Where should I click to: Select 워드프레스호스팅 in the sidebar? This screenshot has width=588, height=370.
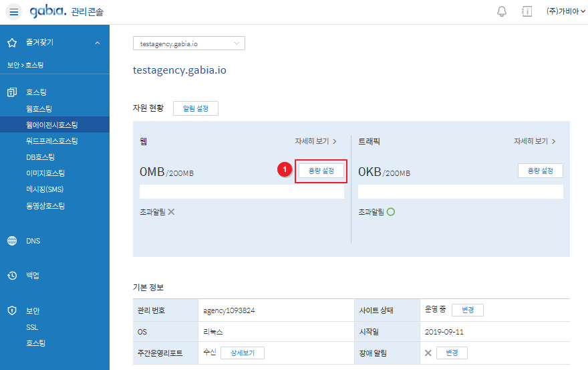pos(51,141)
